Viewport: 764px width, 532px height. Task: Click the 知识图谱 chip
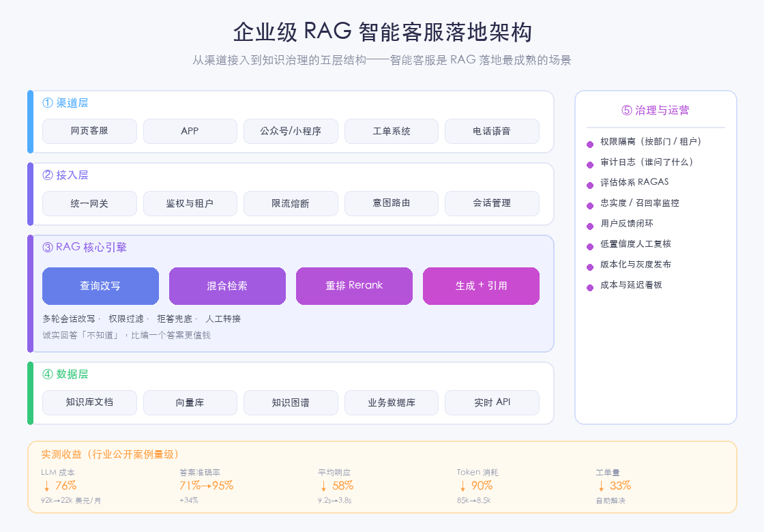point(291,402)
